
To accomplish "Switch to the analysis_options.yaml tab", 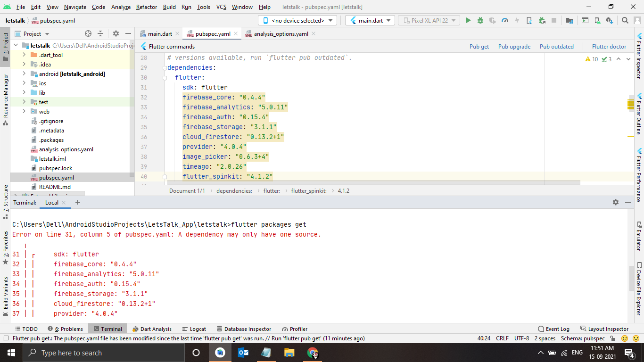I will pyautogui.click(x=281, y=34).
